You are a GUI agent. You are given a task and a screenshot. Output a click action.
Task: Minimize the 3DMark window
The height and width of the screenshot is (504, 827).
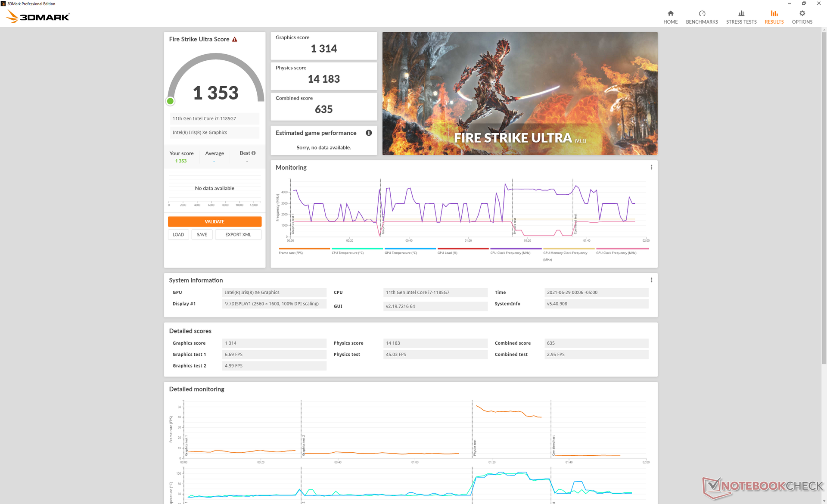point(789,3)
